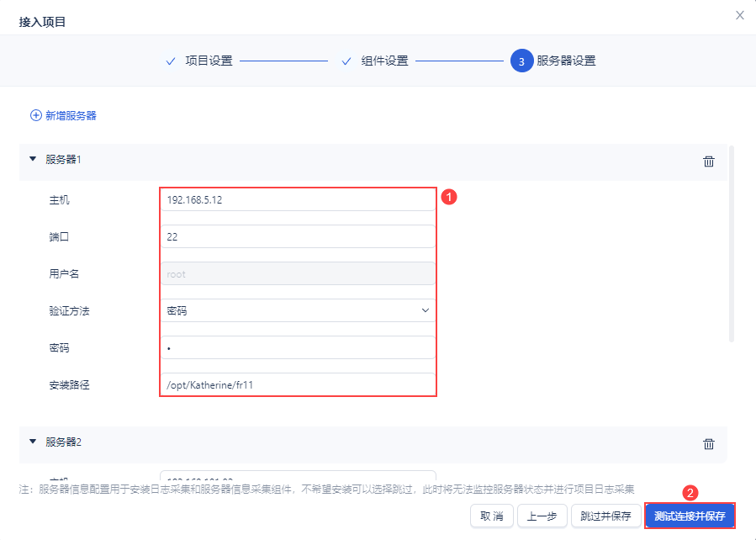This screenshot has width=756, height=540.
Task: Click the 验证方法 label
Action: click(69, 311)
